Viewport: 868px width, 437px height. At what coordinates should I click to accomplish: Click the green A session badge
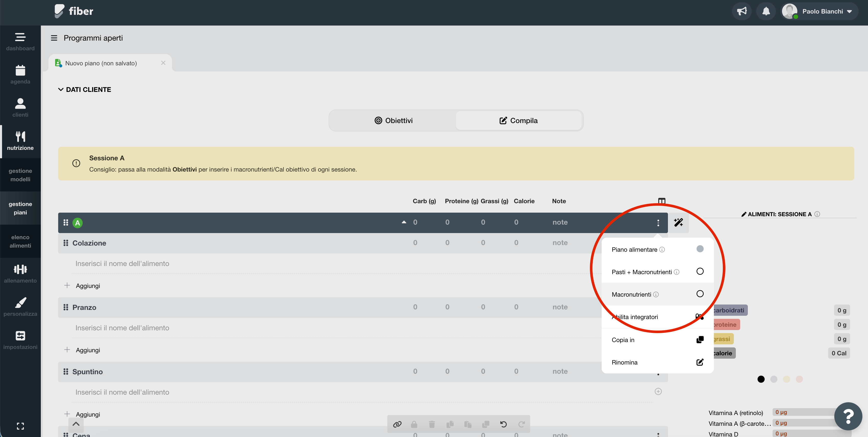tap(78, 223)
